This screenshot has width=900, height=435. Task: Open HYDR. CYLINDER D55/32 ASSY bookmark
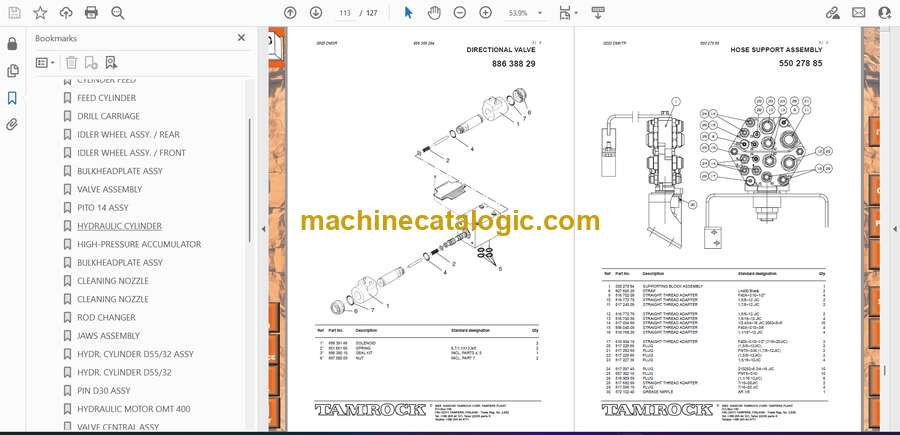[135, 354]
